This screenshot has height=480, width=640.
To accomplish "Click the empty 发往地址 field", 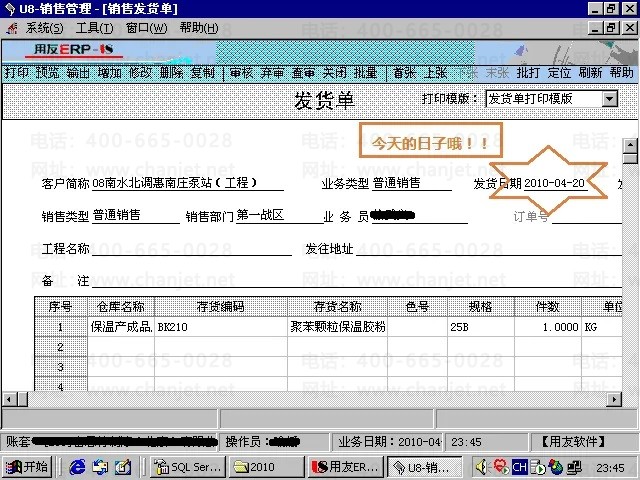I will click(489, 248).
